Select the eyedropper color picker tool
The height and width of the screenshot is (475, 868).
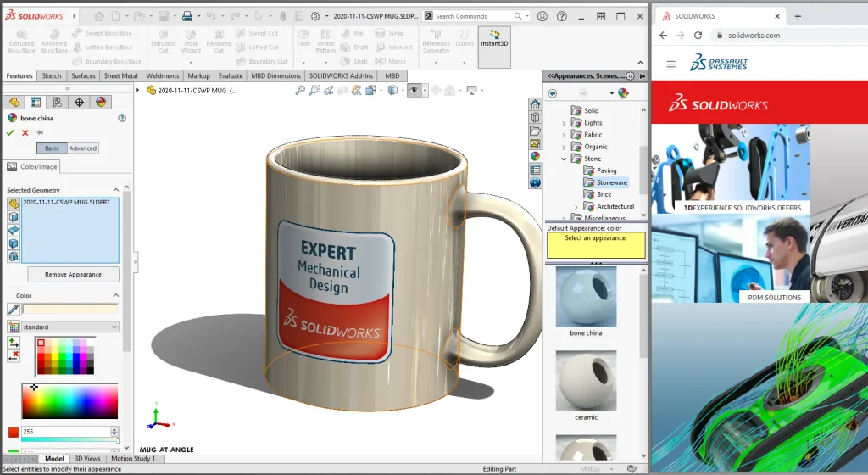(14, 310)
